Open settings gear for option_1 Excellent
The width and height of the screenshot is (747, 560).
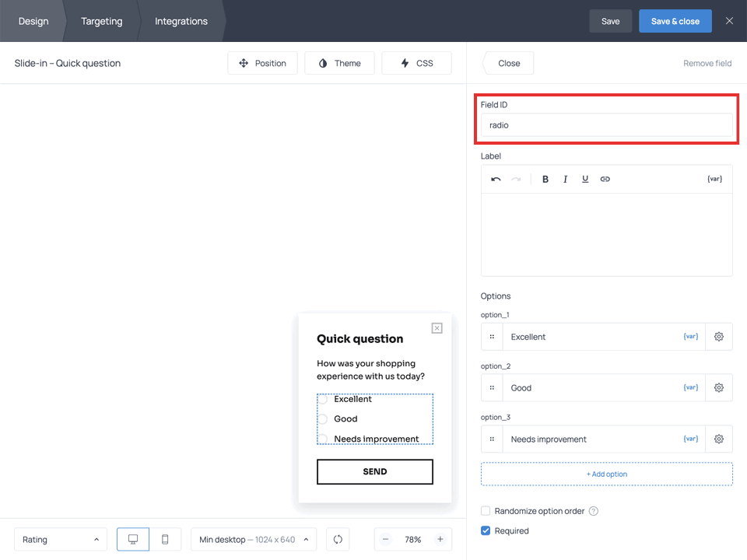pos(718,336)
